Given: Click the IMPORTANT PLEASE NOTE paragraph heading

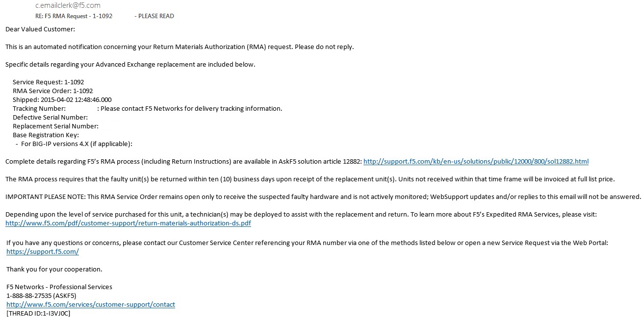Looking at the screenshot, I should (x=46, y=196).
